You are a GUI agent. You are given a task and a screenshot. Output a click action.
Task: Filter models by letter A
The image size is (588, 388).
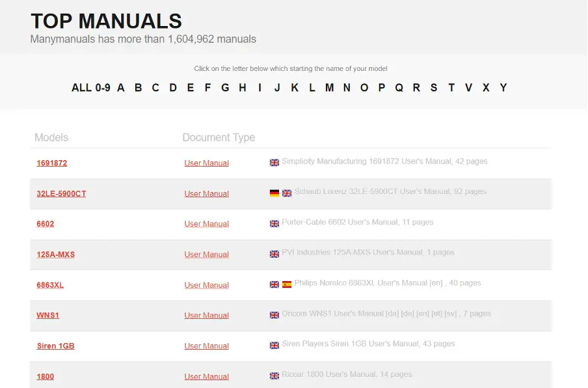121,87
